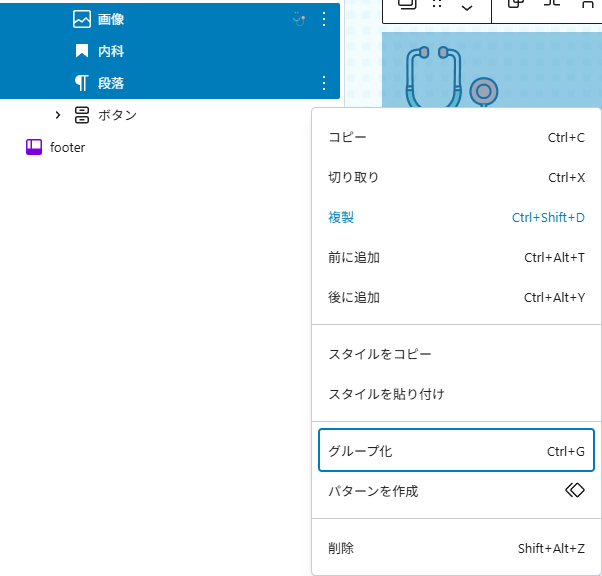
Task: Click the purple footer template part icon
Action: coord(34,147)
